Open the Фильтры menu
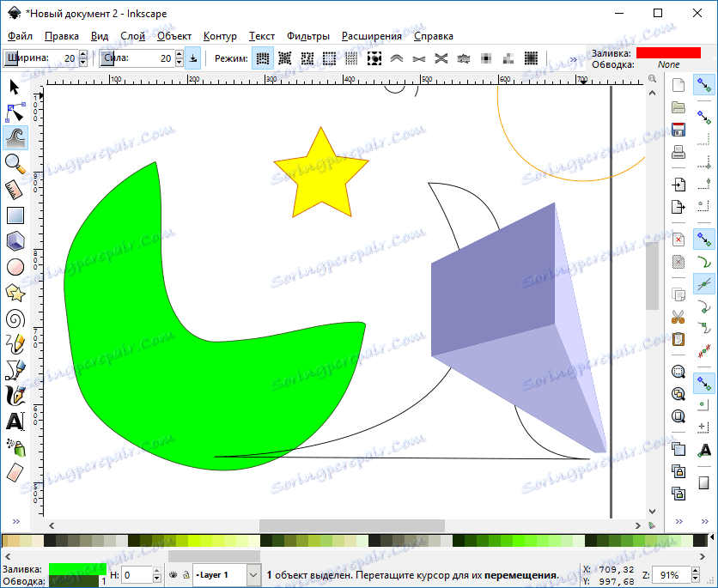The image size is (718, 588). pos(308,36)
